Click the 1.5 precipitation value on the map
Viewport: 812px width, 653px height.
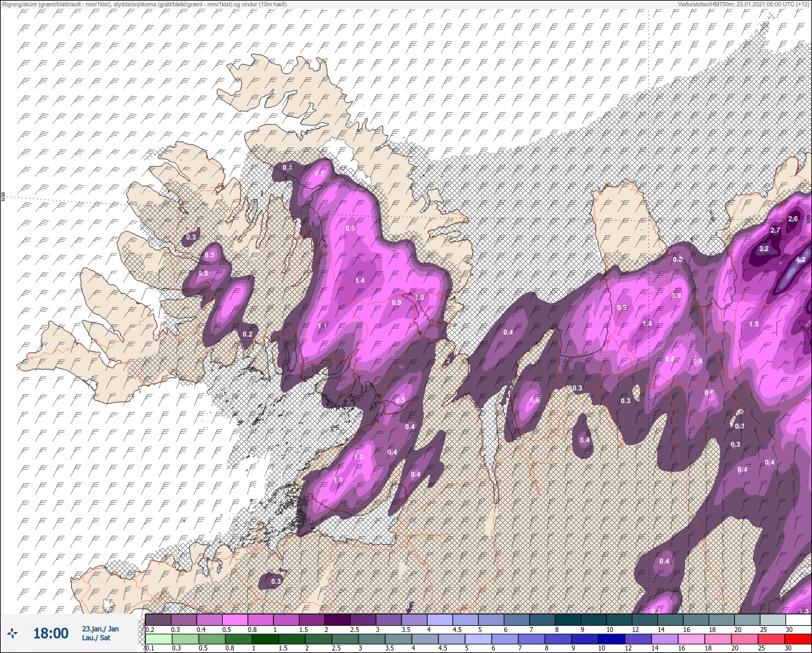(x=754, y=324)
